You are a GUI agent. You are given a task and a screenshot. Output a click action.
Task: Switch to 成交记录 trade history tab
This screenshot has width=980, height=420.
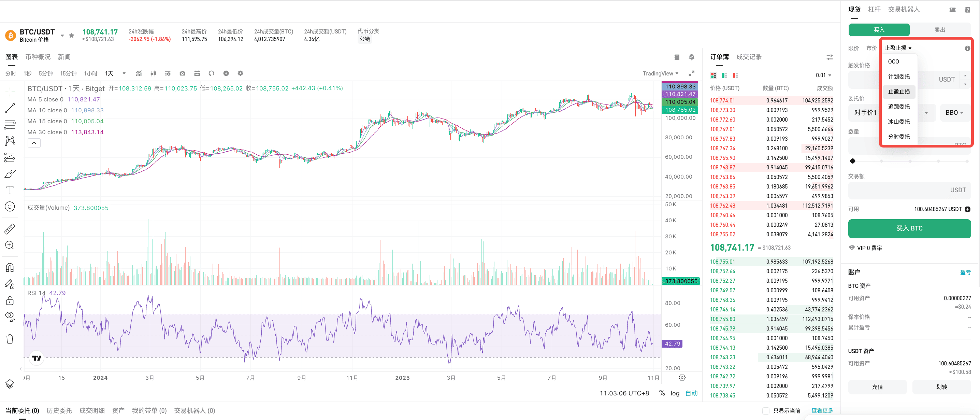coord(748,57)
